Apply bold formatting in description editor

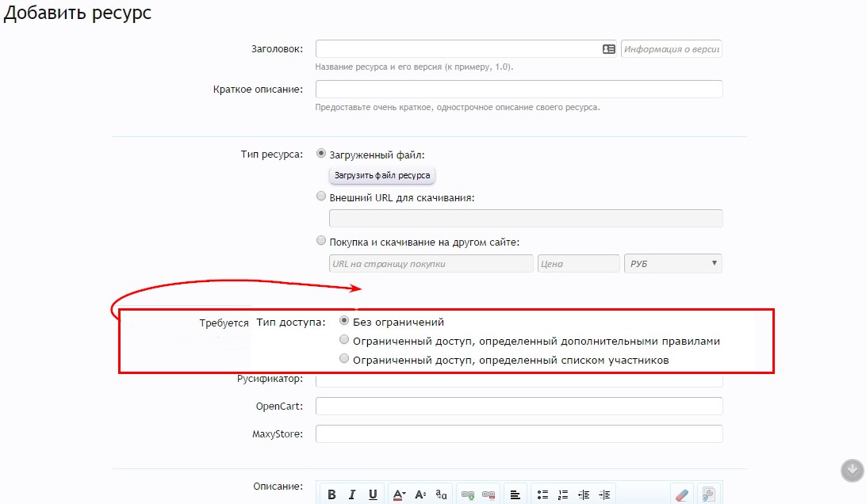[x=332, y=494]
